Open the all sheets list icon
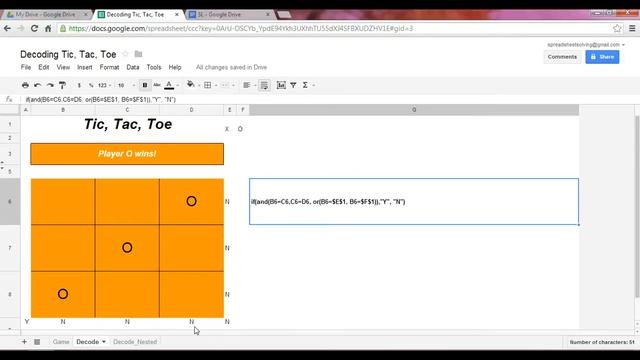640x360 pixels. point(37,342)
